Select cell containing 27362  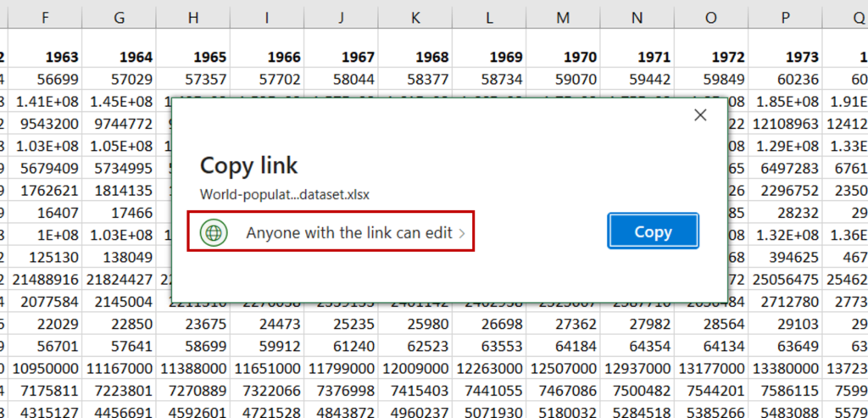click(563, 324)
